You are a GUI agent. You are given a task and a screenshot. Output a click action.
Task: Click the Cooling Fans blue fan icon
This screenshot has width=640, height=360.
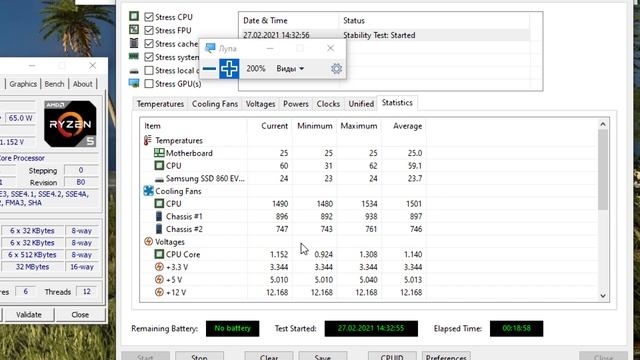tap(149, 191)
